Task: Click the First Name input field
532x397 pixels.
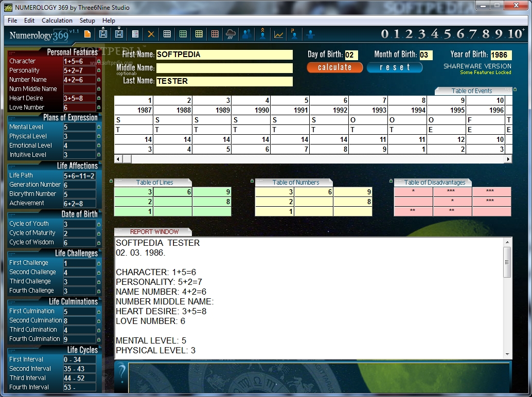Action: (x=224, y=55)
